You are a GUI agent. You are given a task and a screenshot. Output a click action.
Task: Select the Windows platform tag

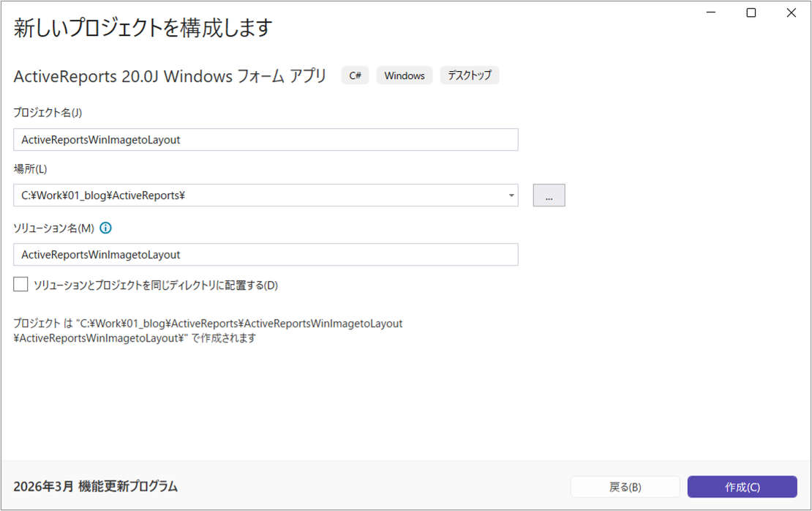pyautogui.click(x=405, y=75)
